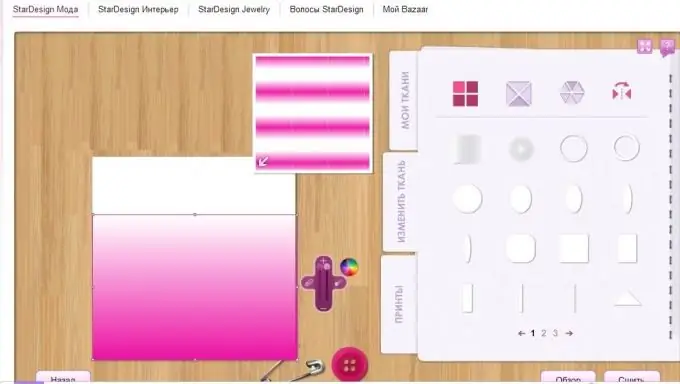
Task: Click the fullscreen expand icon
Action: (x=644, y=46)
